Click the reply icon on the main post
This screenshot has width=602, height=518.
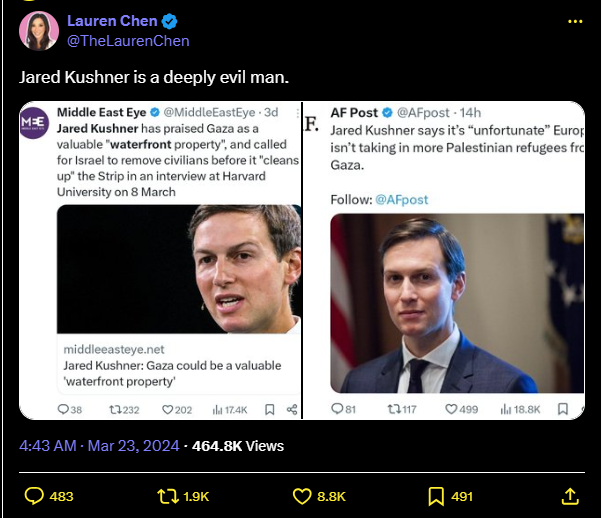pyautogui.click(x=34, y=496)
